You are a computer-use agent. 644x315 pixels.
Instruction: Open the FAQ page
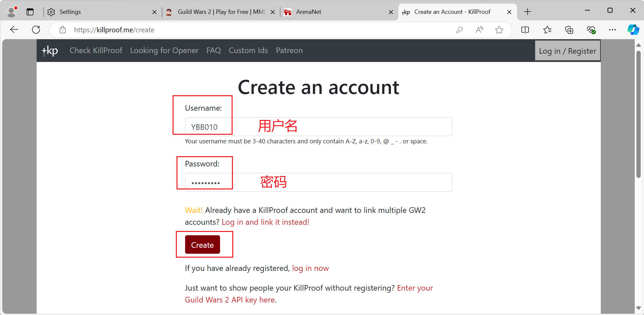tap(213, 50)
